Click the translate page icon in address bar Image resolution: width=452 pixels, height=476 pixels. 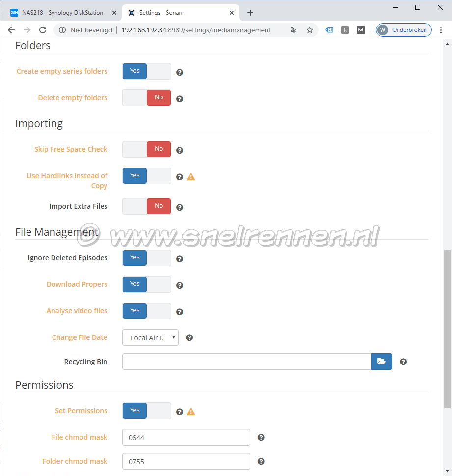click(293, 30)
